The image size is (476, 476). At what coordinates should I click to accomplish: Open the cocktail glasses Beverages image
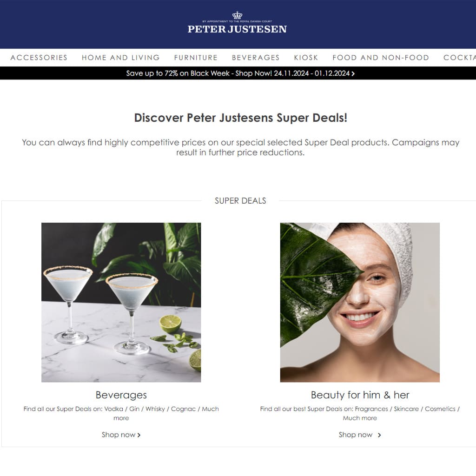pyautogui.click(x=121, y=302)
